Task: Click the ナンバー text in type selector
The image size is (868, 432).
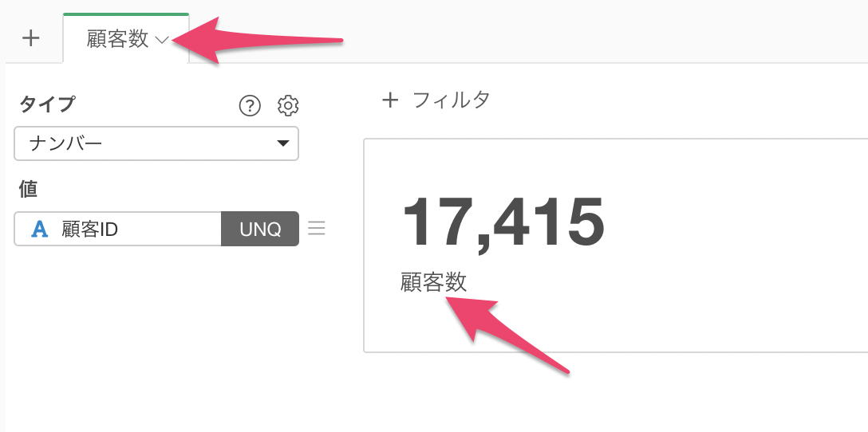Action: click(x=66, y=144)
